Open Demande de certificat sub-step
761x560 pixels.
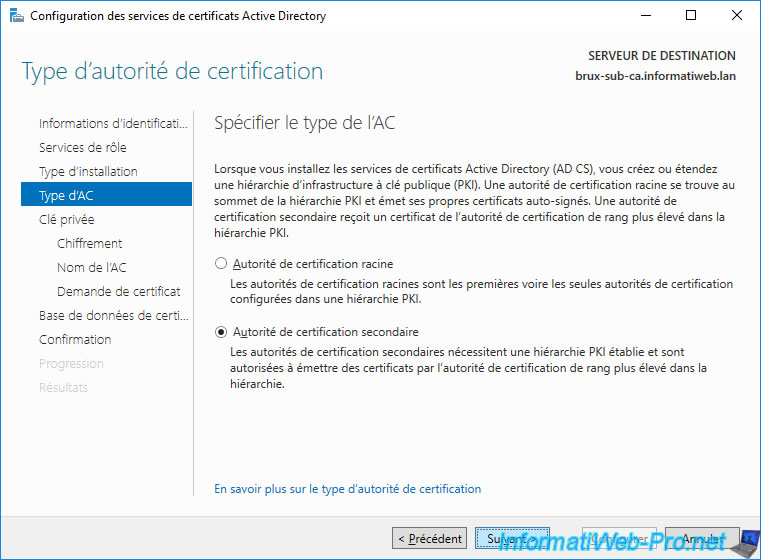[x=118, y=292]
